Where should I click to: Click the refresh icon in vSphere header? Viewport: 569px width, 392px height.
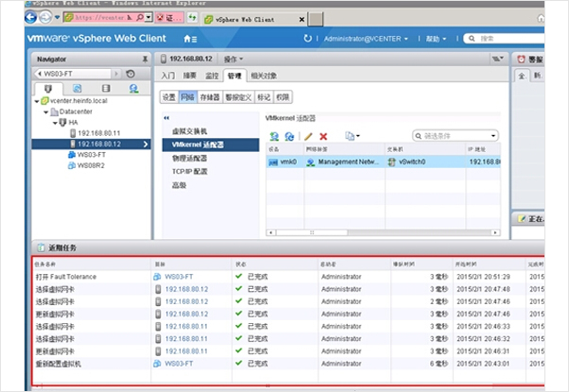click(x=307, y=39)
